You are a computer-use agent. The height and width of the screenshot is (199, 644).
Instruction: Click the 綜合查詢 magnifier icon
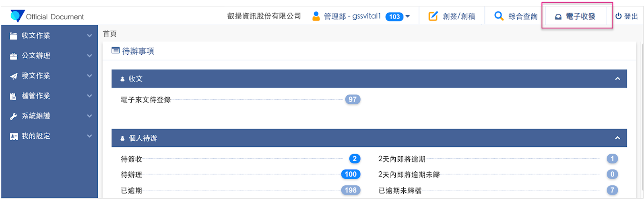[x=499, y=16]
